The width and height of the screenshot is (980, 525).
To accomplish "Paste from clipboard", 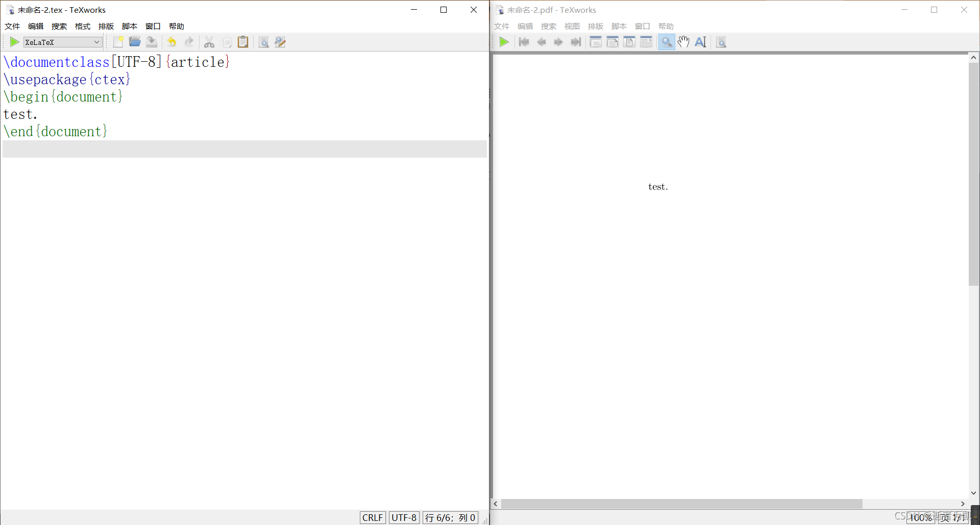I will coord(243,42).
